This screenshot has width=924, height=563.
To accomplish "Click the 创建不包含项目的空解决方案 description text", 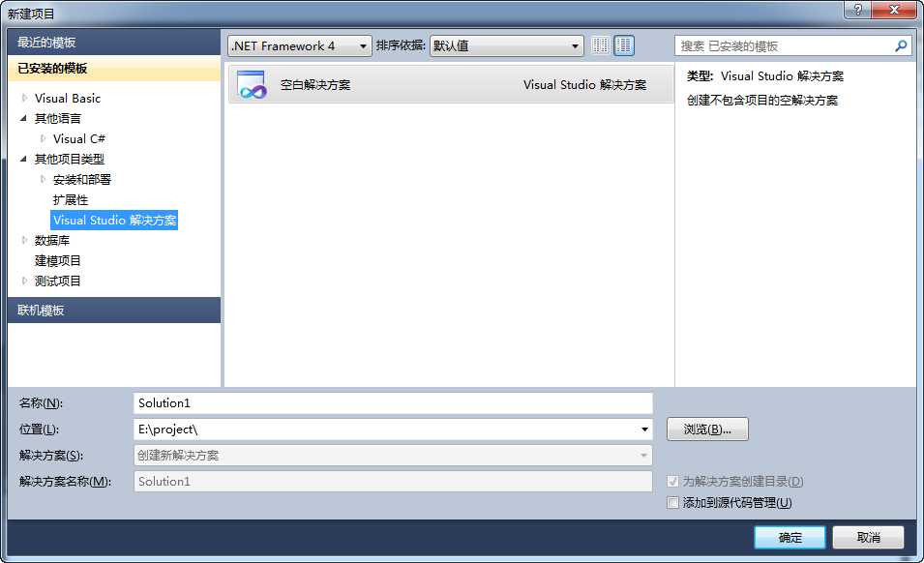I will [x=762, y=100].
